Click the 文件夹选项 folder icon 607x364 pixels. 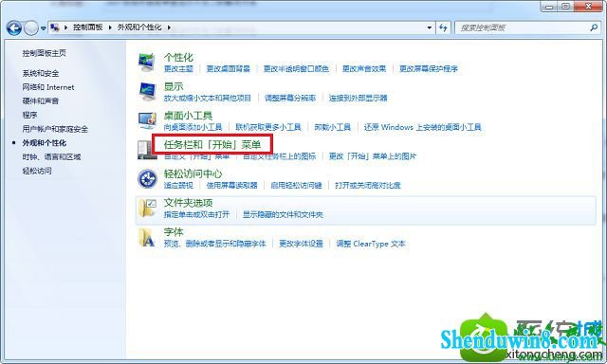(x=148, y=209)
